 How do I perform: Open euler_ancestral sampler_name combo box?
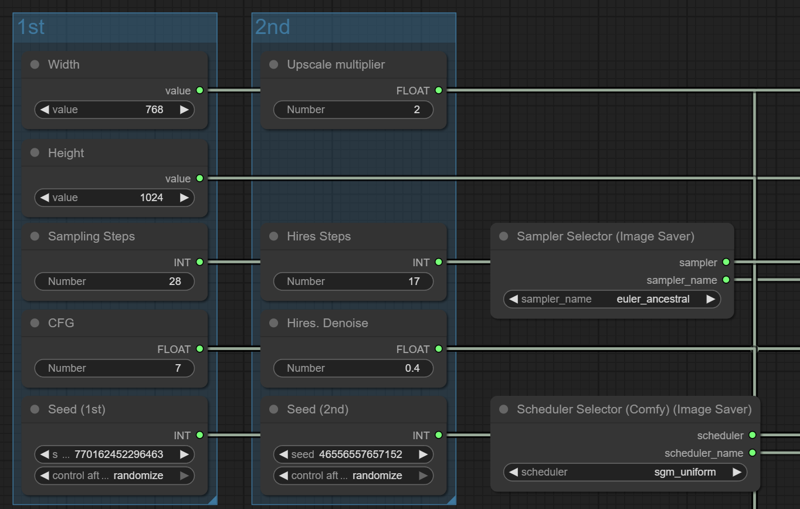[x=612, y=299]
